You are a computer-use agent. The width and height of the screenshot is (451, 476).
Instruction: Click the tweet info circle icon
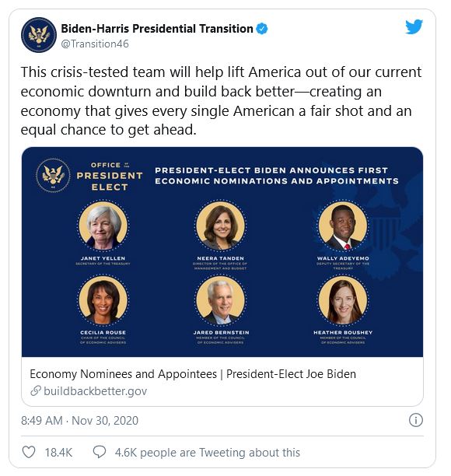416,420
